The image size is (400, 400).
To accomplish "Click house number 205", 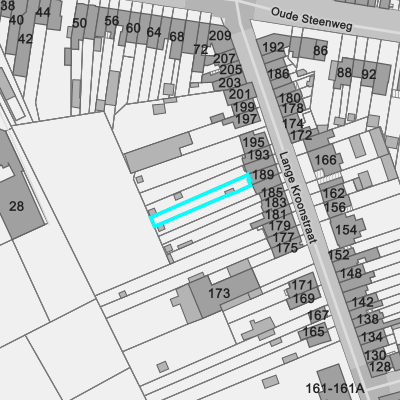I will tap(231, 70).
